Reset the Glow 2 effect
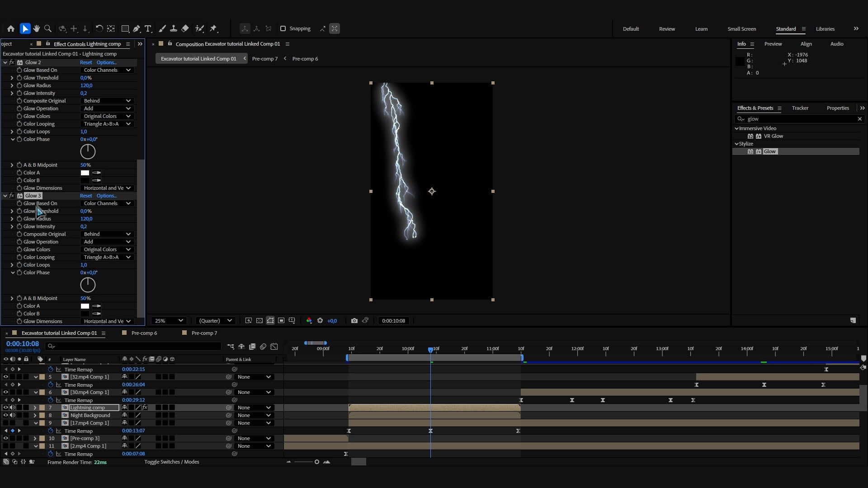The width and height of the screenshot is (868, 488). (86, 62)
